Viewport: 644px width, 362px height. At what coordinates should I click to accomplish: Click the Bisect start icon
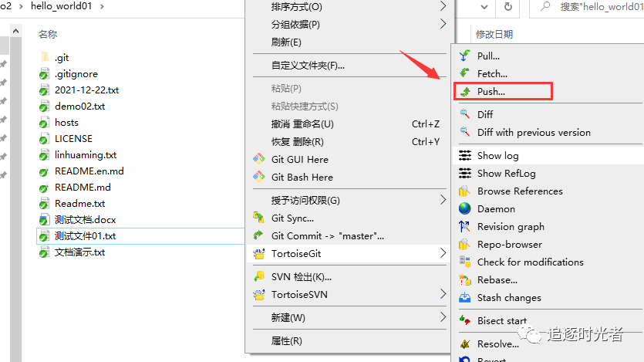(465, 320)
